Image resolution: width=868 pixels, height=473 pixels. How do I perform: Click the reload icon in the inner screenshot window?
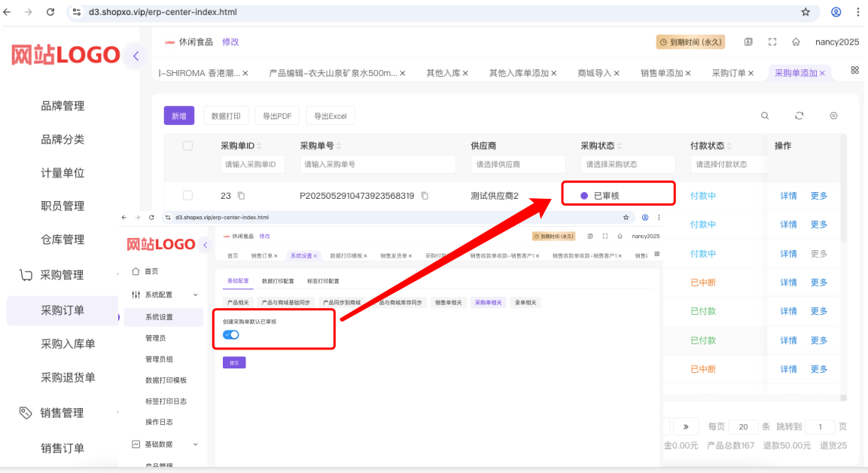pyautogui.click(x=151, y=218)
